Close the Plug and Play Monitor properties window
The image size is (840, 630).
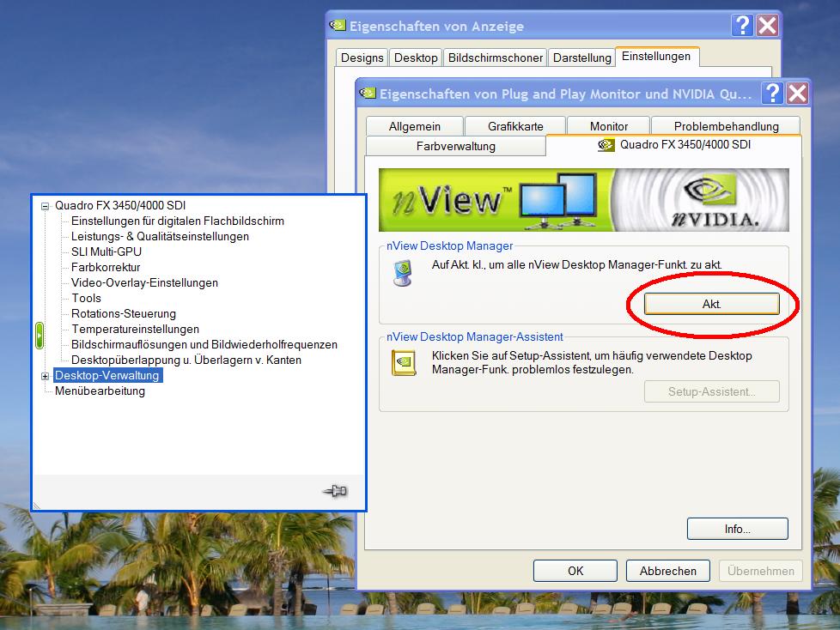tap(797, 94)
